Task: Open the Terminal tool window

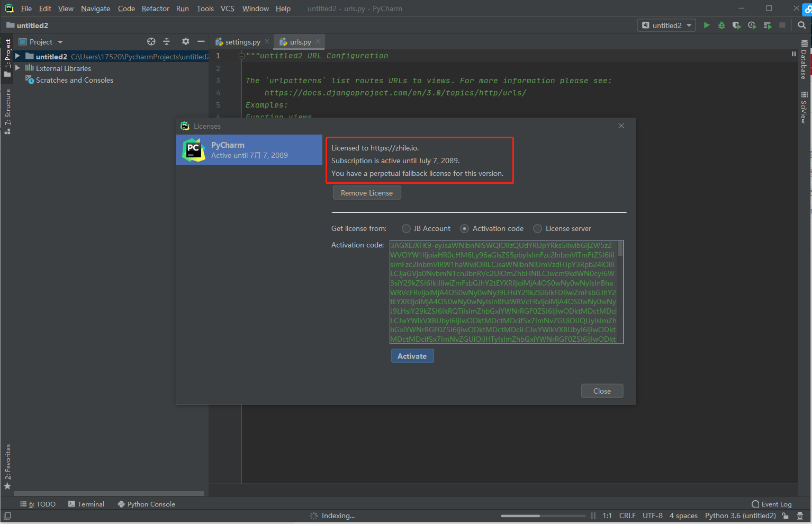Action: (x=86, y=504)
